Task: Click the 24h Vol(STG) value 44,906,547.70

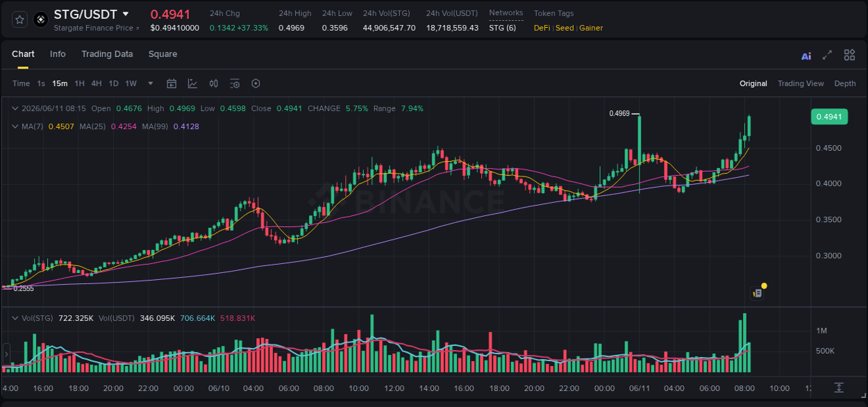Action: (x=389, y=28)
